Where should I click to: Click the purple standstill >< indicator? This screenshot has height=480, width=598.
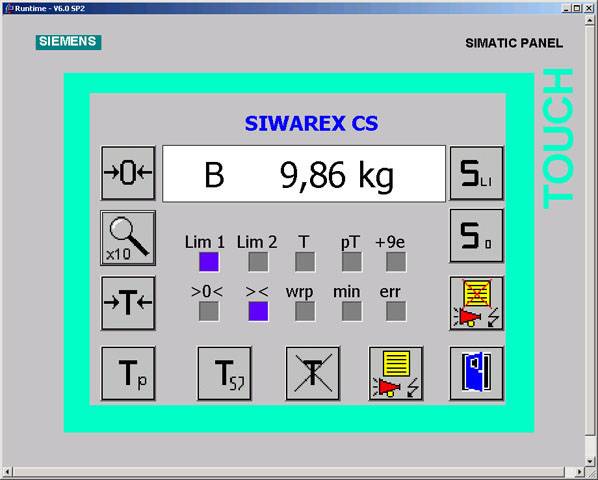click(258, 311)
